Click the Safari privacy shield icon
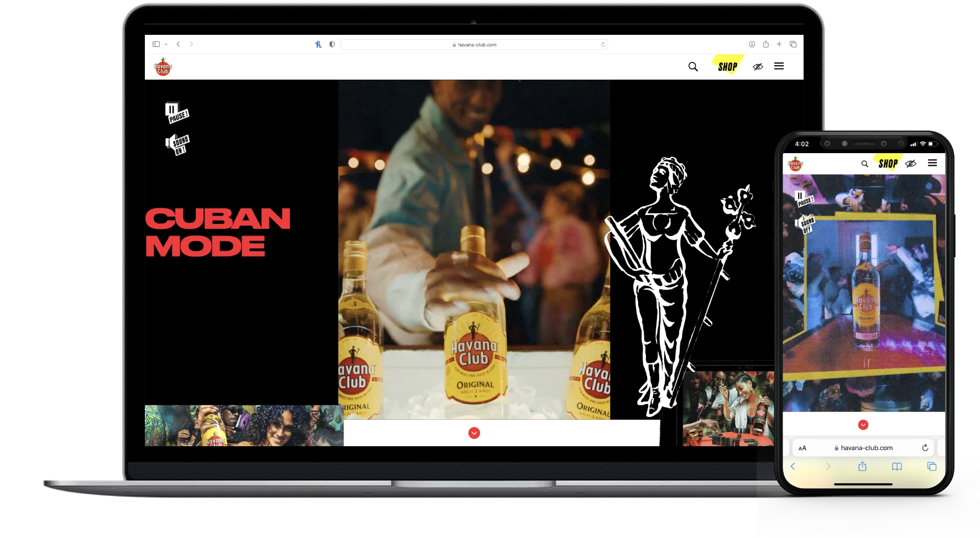980x538 pixels. 332,44
